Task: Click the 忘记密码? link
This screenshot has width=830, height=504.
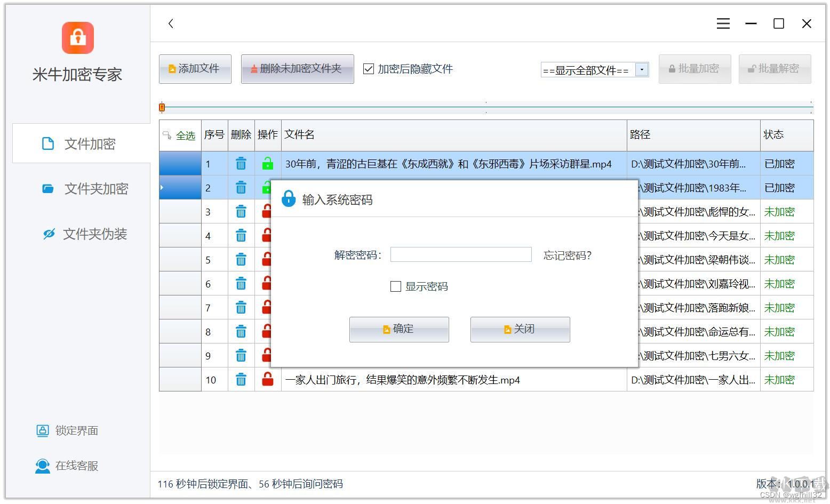Action: tap(566, 255)
